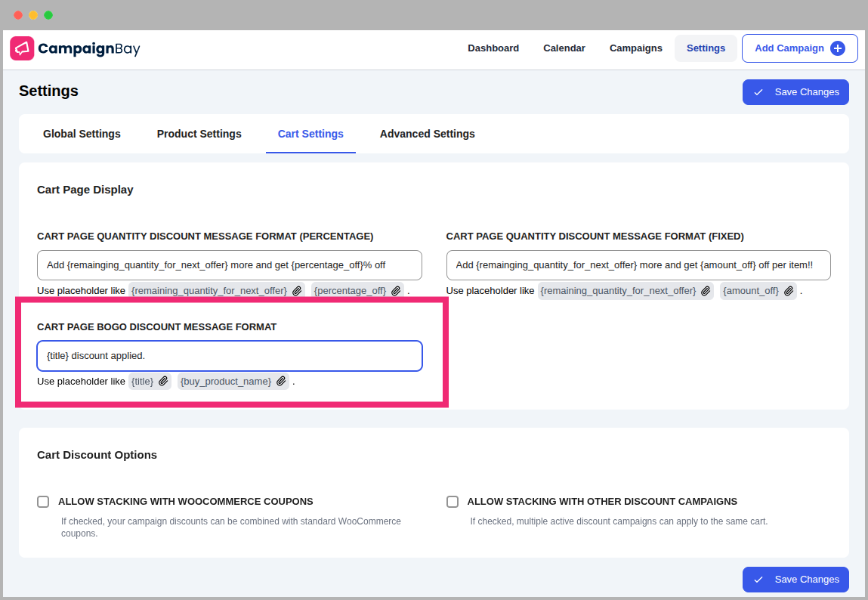Click the plus icon in Add Campaign
Screen dimensions: 868x600
pyautogui.click(x=837, y=48)
